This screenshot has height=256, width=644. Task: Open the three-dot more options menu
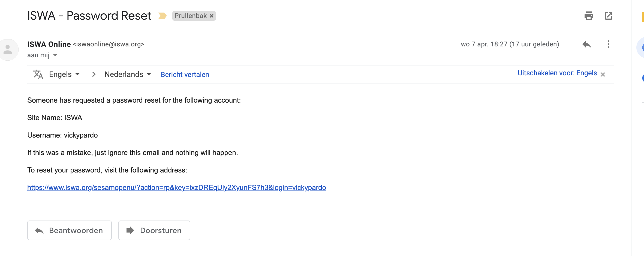(x=608, y=44)
